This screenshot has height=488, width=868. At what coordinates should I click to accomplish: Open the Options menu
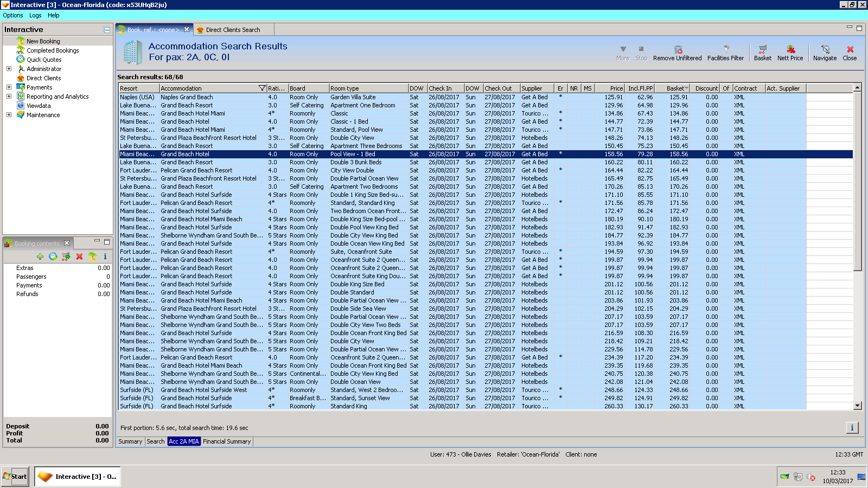[13, 15]
